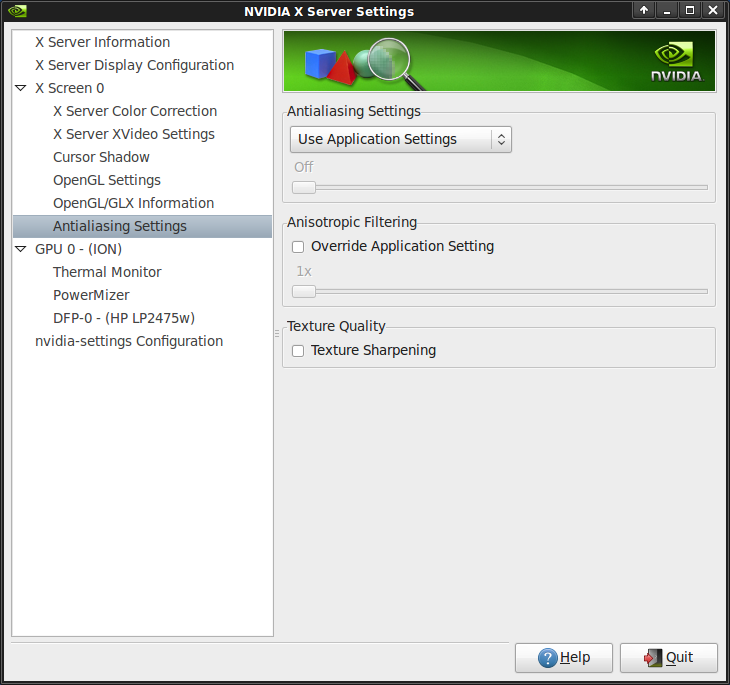Image resolution: width=730 pixels, height=685 pixels.
Task: Click the red exit door Quit icon
Action: pyautogui.click(x=653, y=658)
